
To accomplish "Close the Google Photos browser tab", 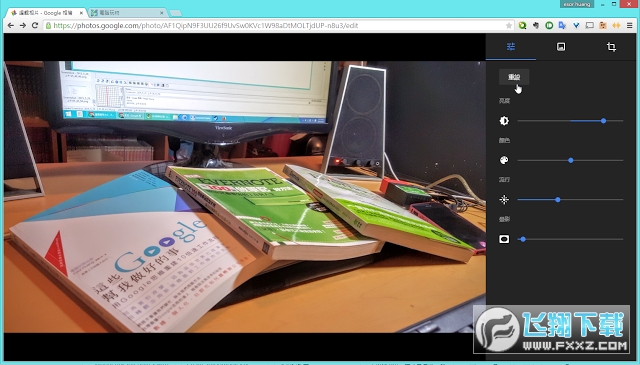I will (81, 13).
